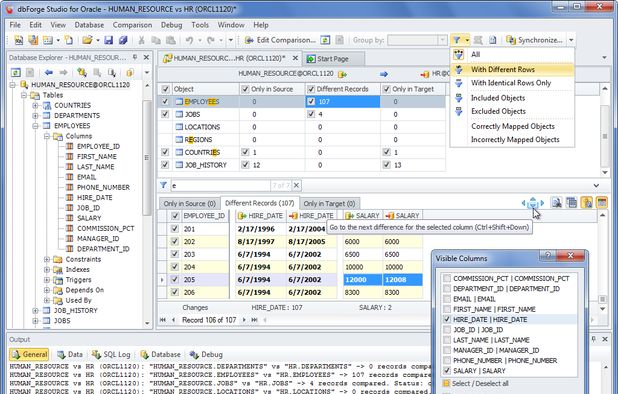Toggle checkbox for record 205 row
Image resolution: width=618 pixels, height=394 pixels.
175,279
